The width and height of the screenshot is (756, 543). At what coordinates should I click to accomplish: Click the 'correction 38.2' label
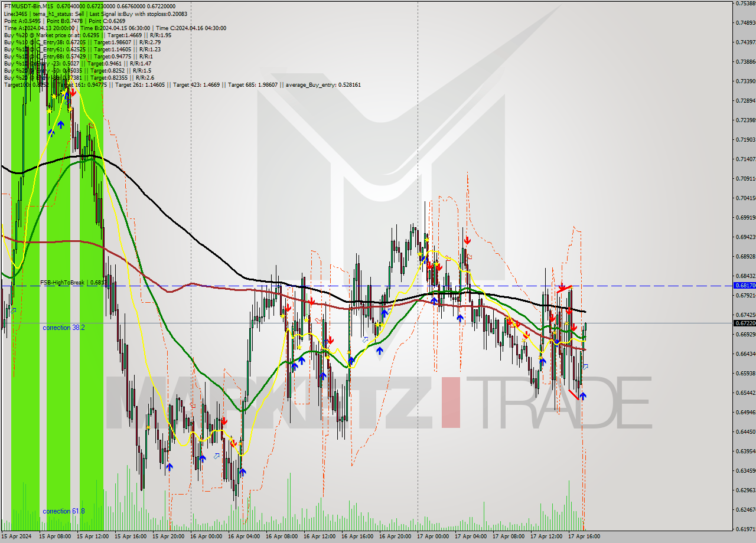coord(64,327)
